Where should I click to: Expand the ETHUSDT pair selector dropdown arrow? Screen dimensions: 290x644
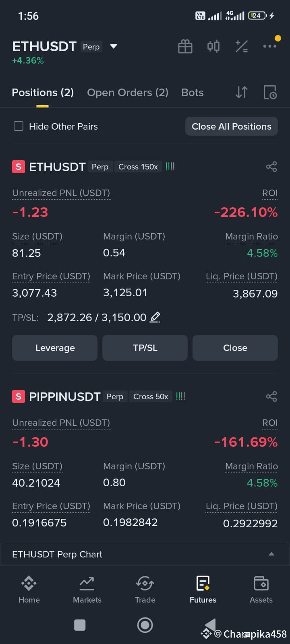click(114, 46)
